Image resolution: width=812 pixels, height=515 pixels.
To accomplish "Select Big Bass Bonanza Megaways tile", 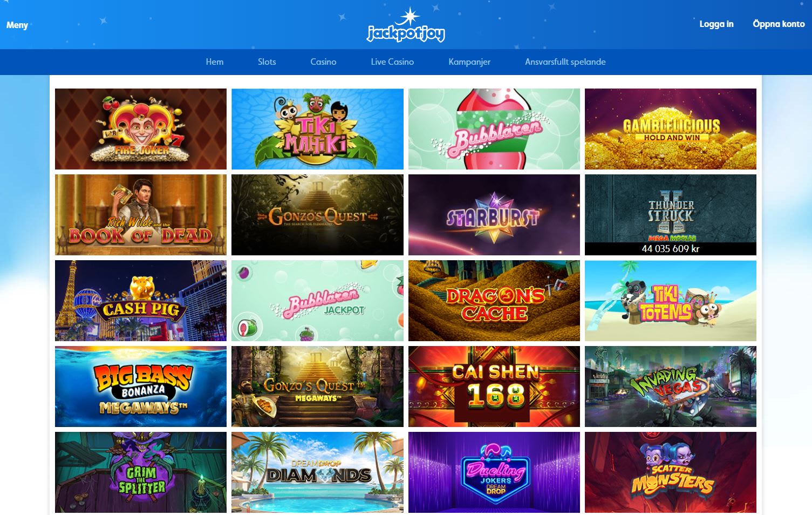I will [x=141, y=387].
